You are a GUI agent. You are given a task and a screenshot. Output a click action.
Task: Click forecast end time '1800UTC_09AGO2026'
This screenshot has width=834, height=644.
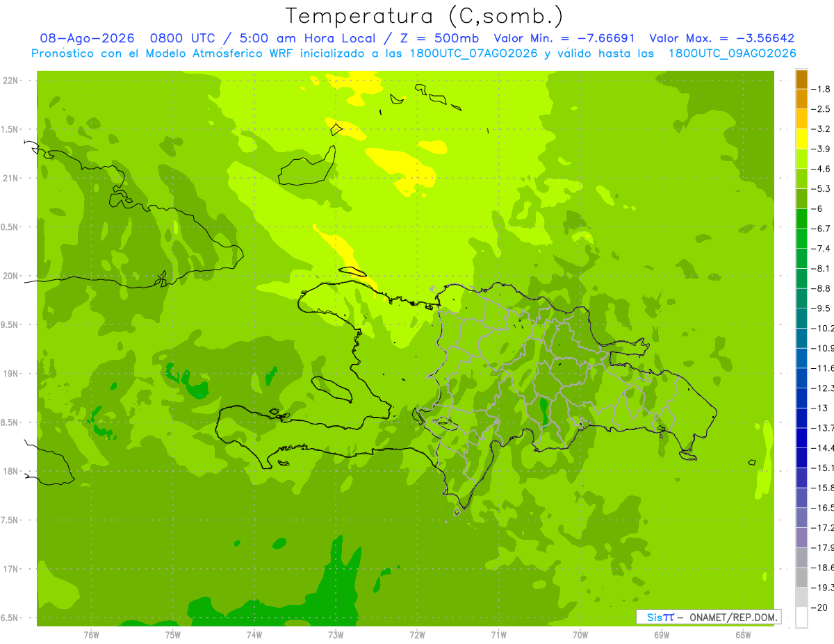tap(732, 53)
